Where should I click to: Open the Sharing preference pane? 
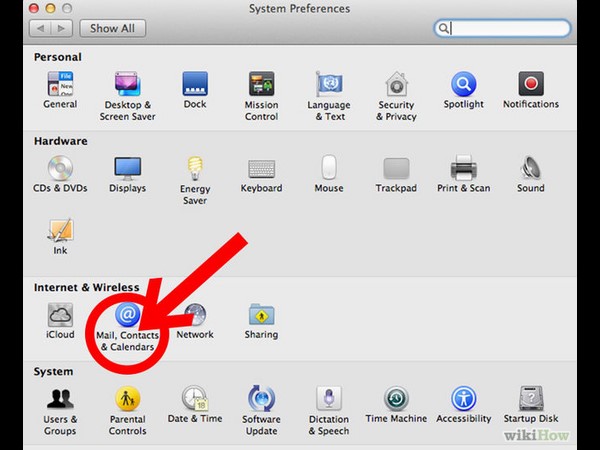[x=261, y=317]
